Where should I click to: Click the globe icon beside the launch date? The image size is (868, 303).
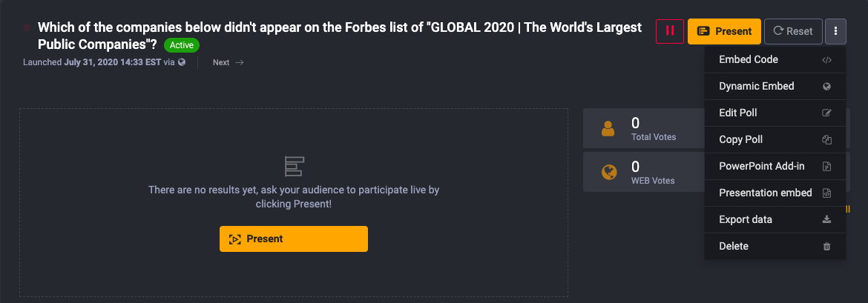(x=182, y=62)
